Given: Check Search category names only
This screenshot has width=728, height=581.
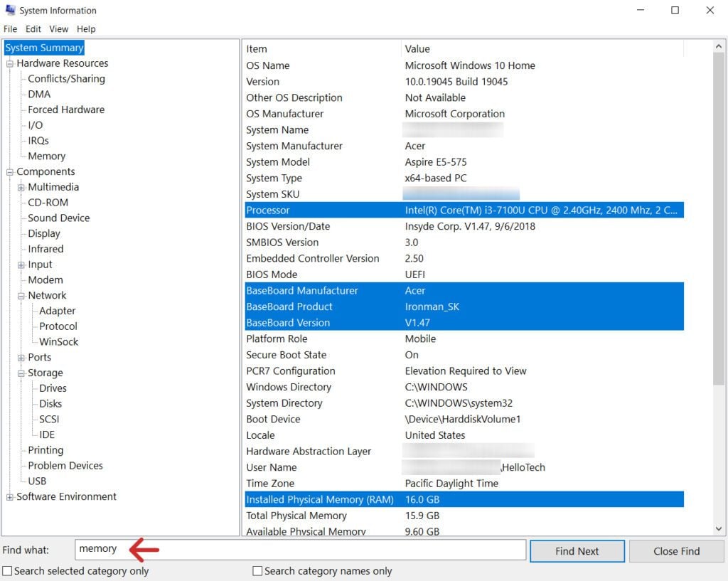Looking at the screenshot, I should coord(257,571).
